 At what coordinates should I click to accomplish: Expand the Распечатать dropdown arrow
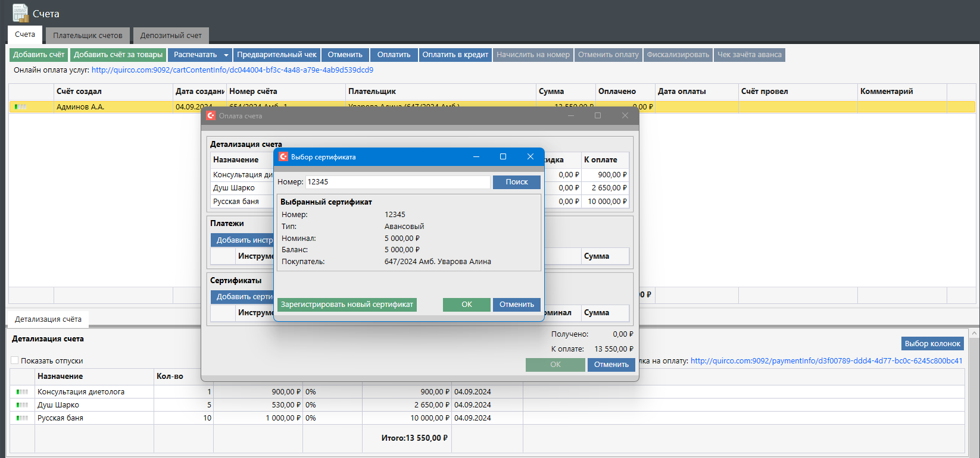[x=226, y=55]
